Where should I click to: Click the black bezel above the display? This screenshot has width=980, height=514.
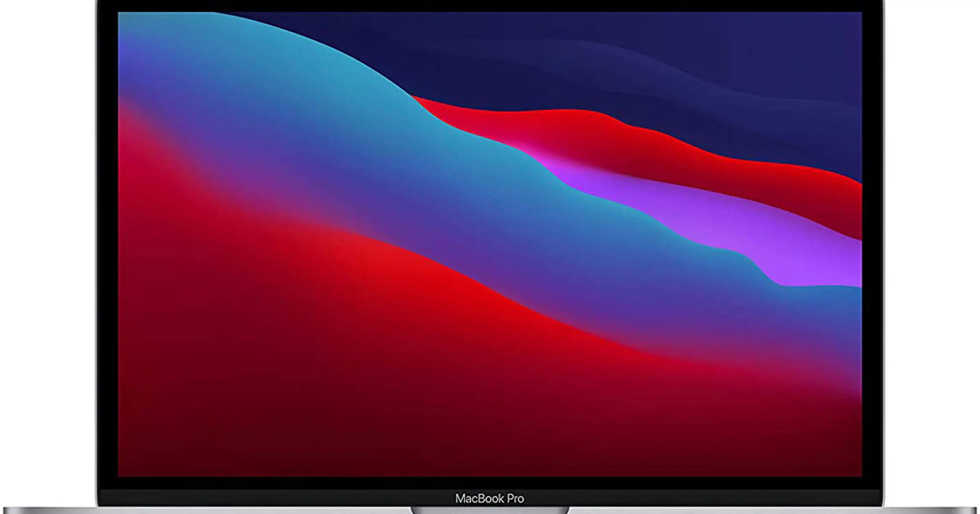click(x=490, y=5)
